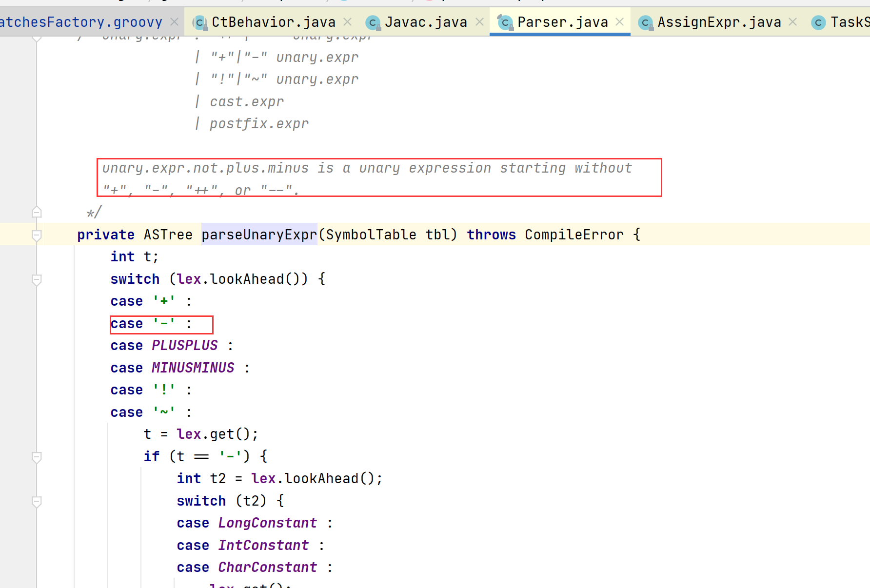Close the CtBehavior.java tab
Image resolution: width=870 pixels, height=588 pixels.
tap(347, 22)
